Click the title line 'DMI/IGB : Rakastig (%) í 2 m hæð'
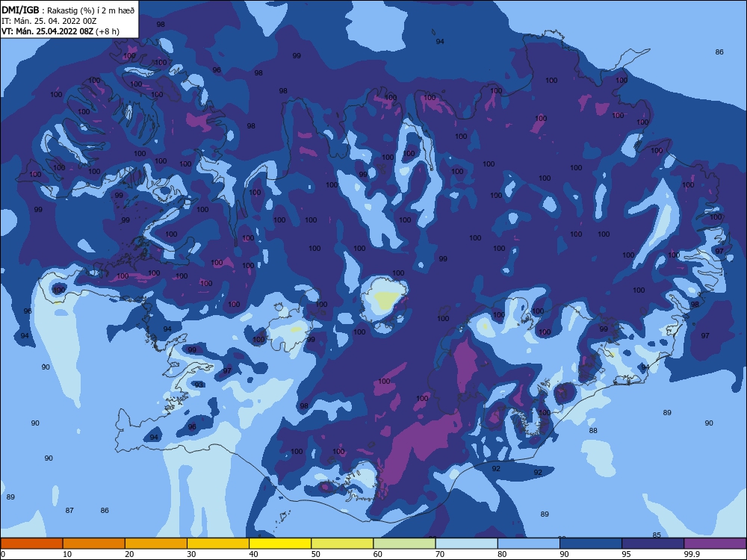Image resolution: width=747 pixels, height=560 pixels. pos(68,10)
